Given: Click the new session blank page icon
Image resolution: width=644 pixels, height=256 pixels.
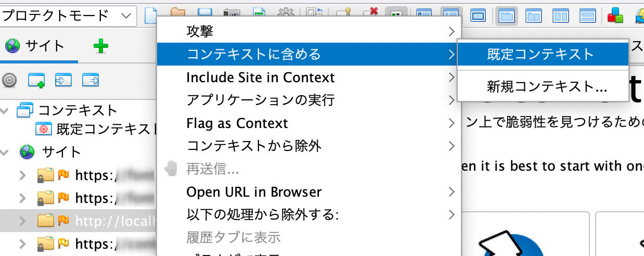Looking at the screenshot, I should 150,16.
